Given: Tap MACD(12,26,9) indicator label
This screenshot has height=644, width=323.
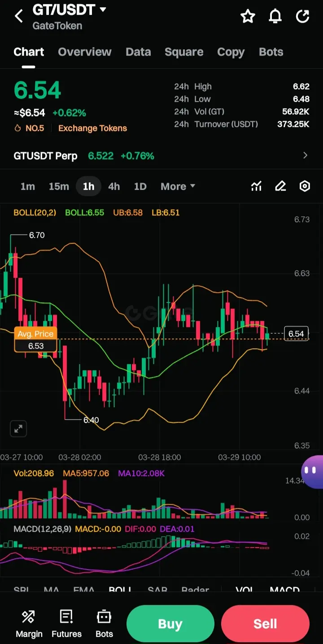Looking at the screenshot, I should (x=42, y=529).
